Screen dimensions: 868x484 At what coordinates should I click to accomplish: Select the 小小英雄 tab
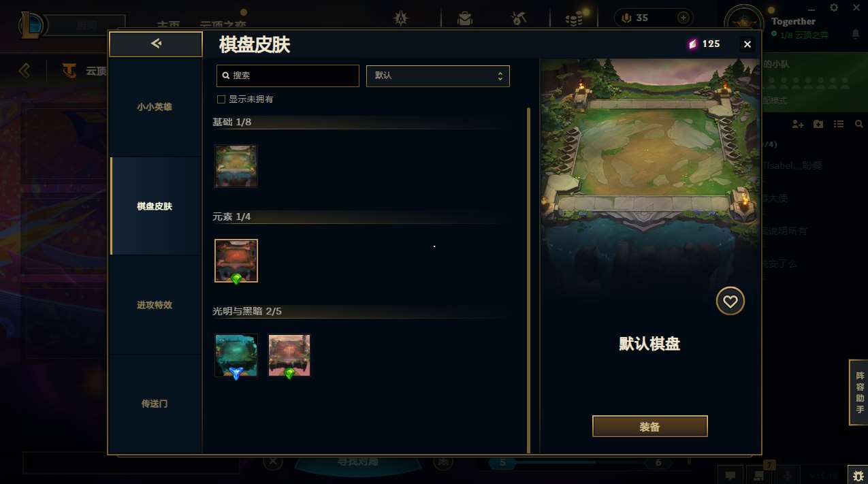pos(155,107)
